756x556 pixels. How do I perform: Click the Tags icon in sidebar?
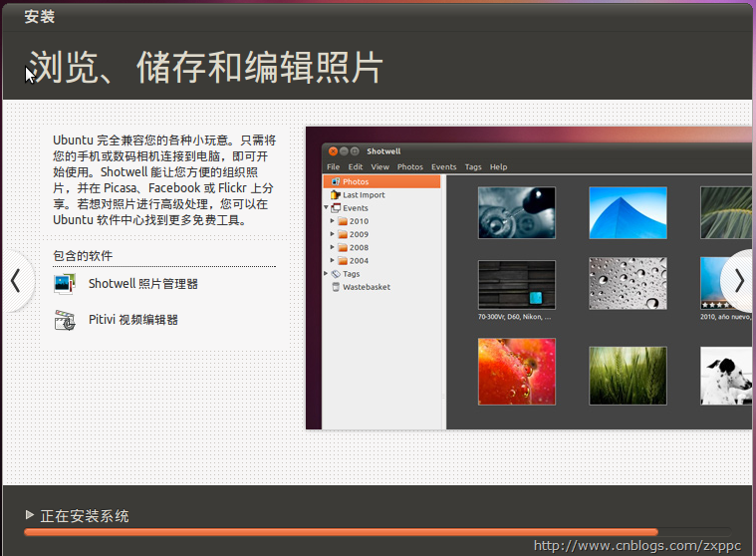(336, 274)
